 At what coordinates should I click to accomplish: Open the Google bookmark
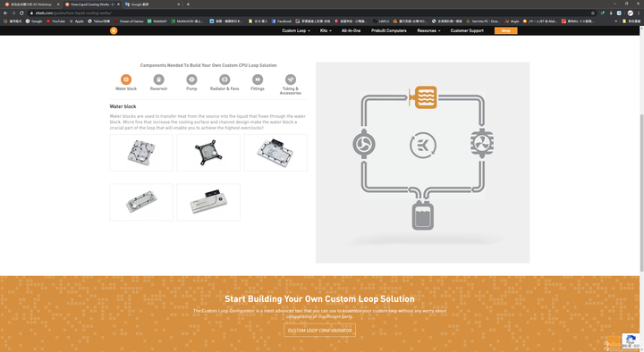34,21
